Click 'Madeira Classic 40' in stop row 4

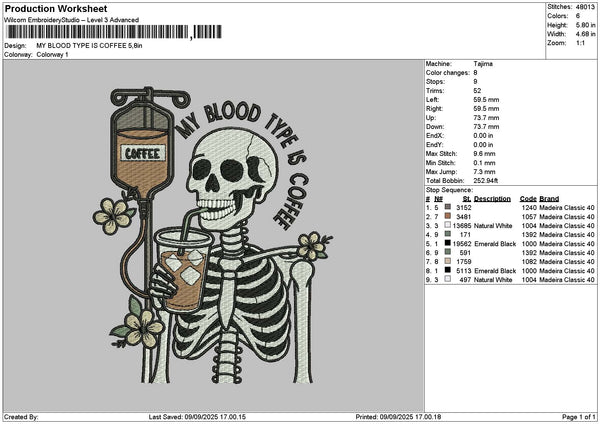point(567,235)
